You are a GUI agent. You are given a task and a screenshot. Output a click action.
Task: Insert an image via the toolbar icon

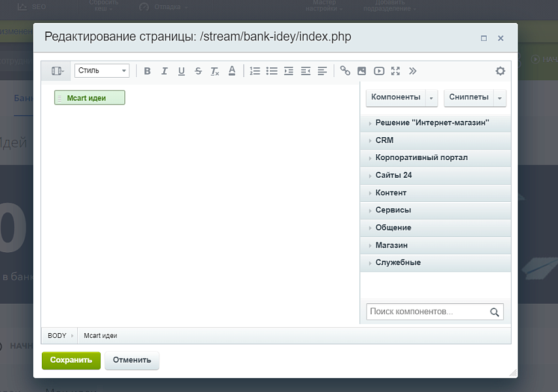(x=363, y=71)
